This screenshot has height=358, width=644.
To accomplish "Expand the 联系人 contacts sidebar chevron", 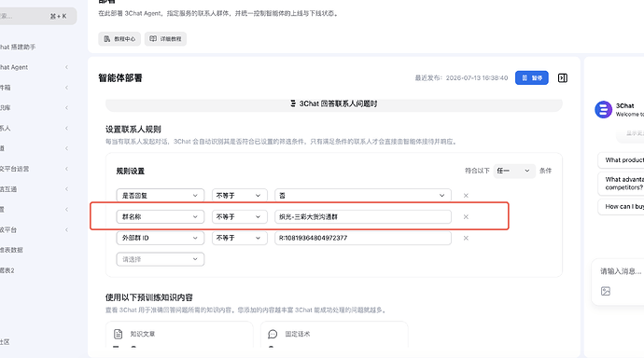I will coord(66,128).
